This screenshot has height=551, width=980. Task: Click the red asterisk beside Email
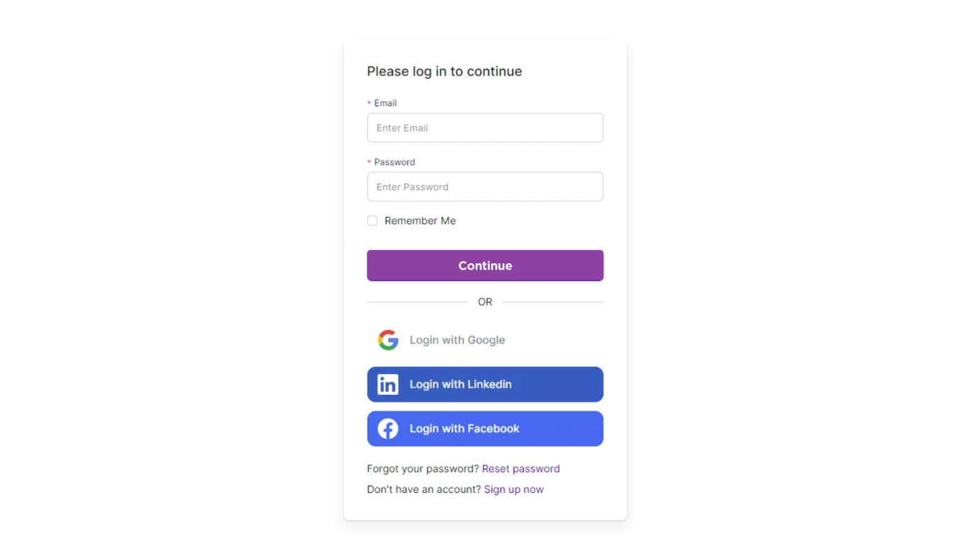tap(369, 104)
